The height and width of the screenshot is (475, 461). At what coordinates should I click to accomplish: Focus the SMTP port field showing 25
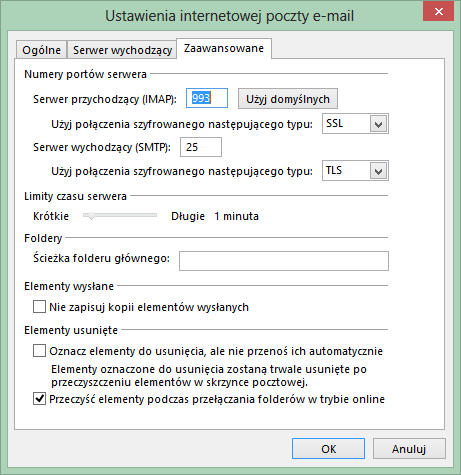(x=201, y=147)
